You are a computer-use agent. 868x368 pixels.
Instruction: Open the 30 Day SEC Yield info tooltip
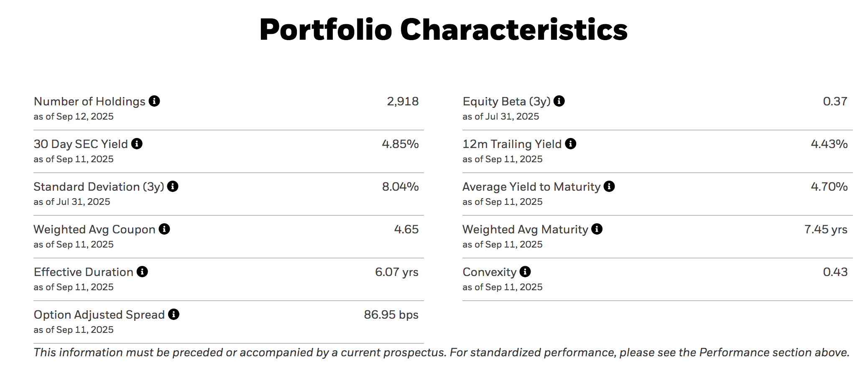137,144
